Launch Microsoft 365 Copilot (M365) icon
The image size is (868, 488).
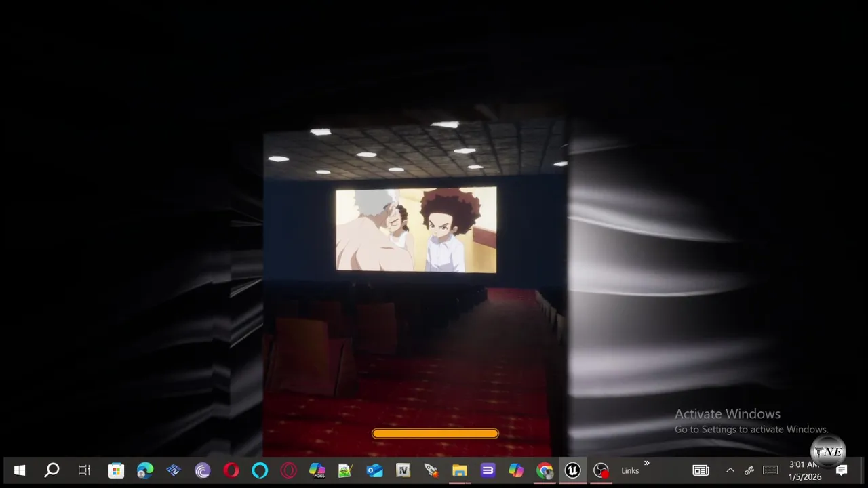pyautogui.click(x=317, y=470)
